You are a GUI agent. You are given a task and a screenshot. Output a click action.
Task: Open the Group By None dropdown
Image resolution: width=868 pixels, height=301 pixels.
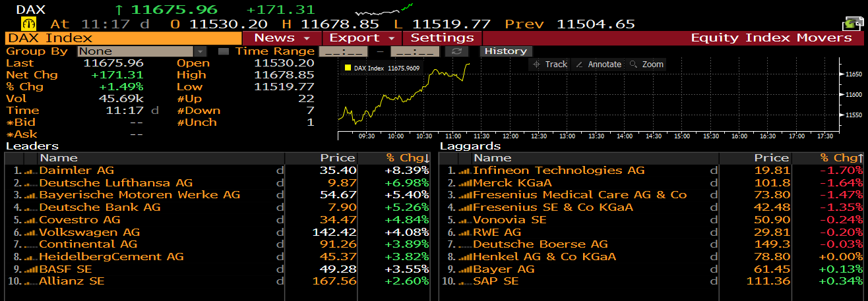tap(142, 51)
